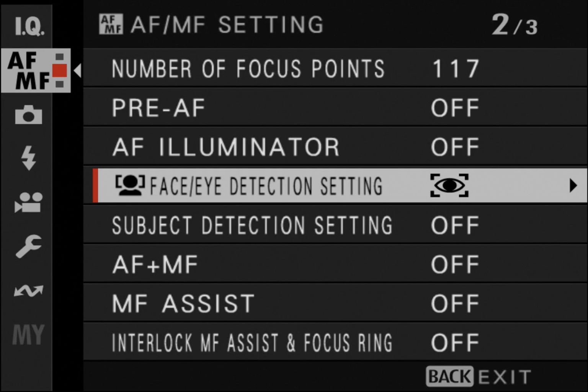Image resolution: width=588 pixels, height=392 pixels.
Task: Open the wrench setup menu tab
Action: coord(28,246)
